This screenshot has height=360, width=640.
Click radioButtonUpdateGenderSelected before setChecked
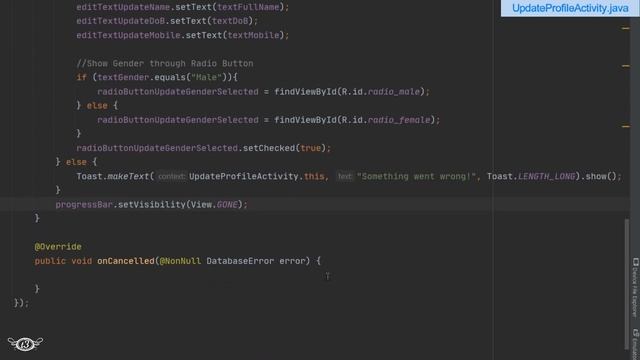tap(157, 148)
